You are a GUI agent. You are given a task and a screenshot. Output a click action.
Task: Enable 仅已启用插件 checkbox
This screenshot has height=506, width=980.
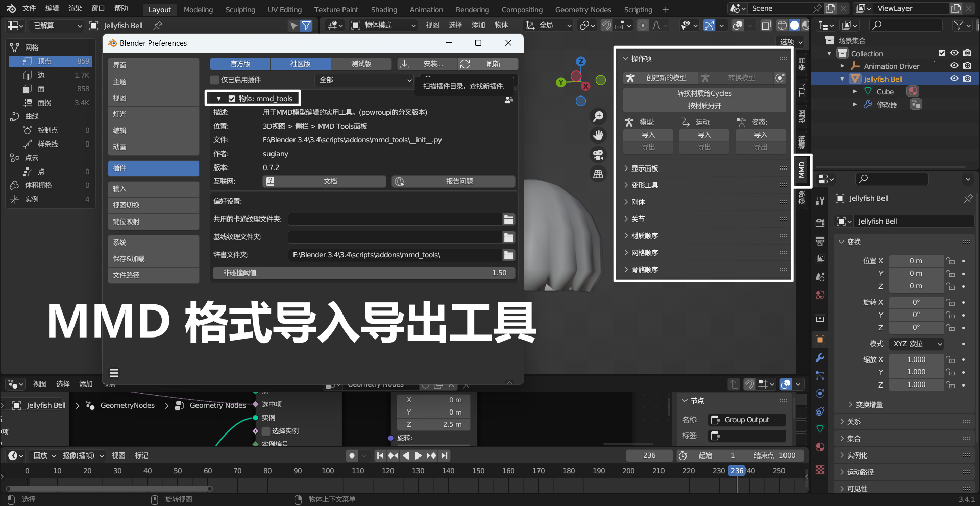coord(215,80)
